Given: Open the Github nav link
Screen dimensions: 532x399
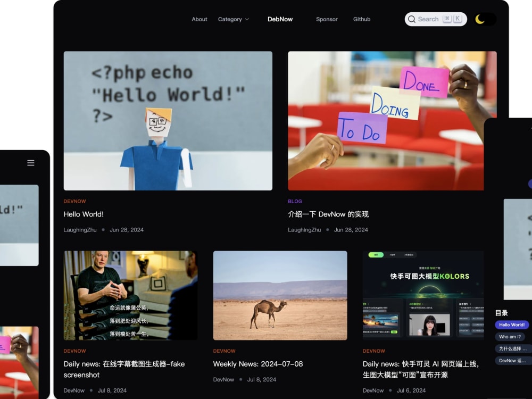Looking at the screenshot, I should (x=362, y=19).
